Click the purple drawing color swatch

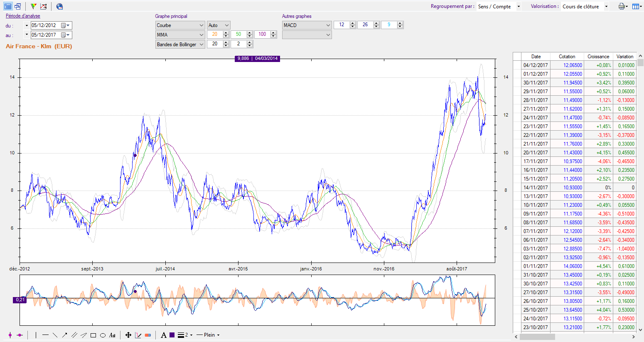(172, 335)
